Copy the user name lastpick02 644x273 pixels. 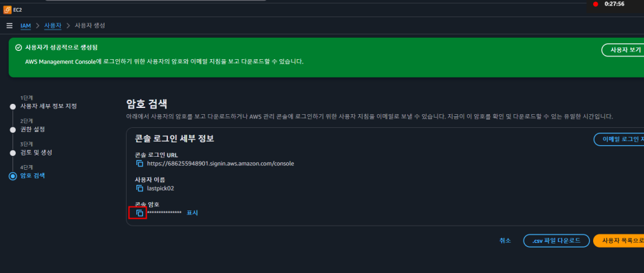(140, 188)
